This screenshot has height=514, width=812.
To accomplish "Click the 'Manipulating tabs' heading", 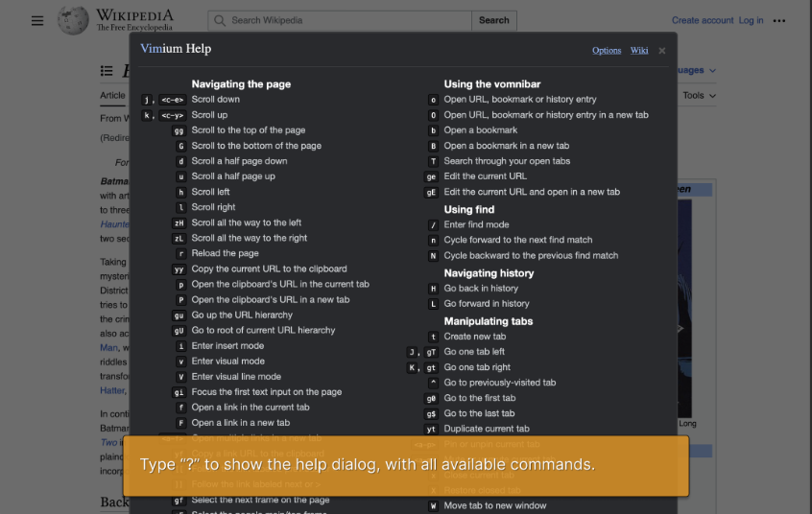I will 489,321.
